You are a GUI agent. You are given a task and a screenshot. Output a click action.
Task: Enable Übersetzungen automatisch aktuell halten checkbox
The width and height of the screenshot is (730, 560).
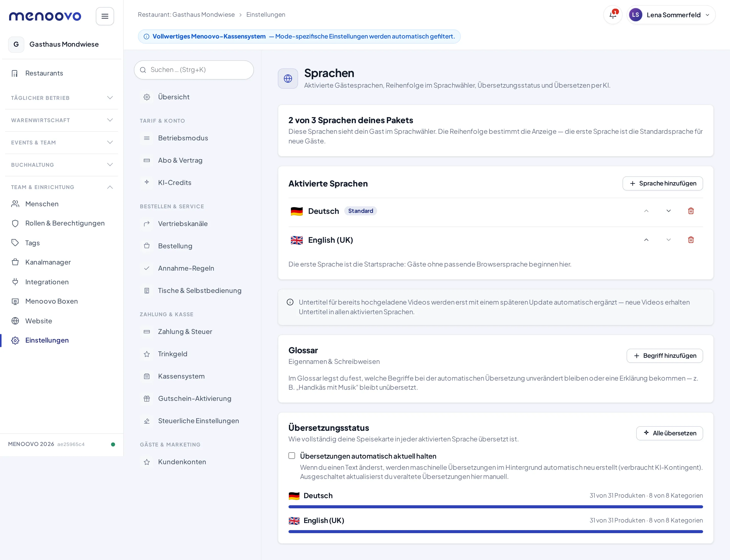tap(292, 456)
